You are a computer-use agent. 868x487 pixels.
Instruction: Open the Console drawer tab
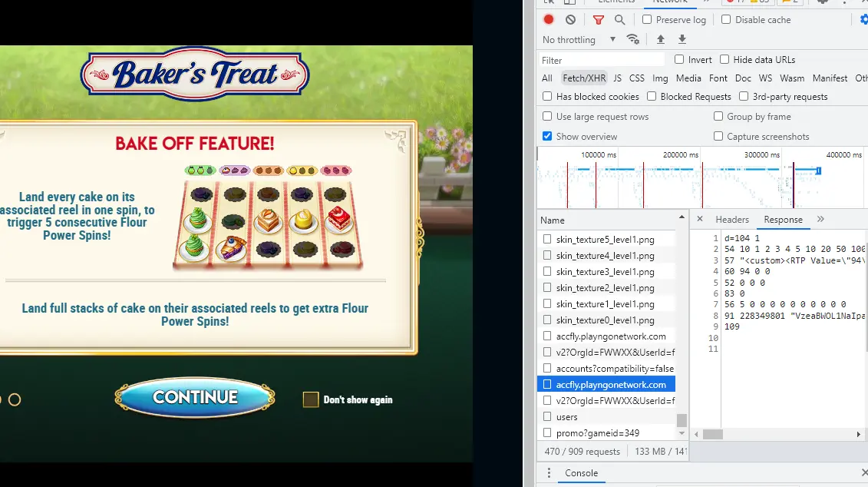581,472
